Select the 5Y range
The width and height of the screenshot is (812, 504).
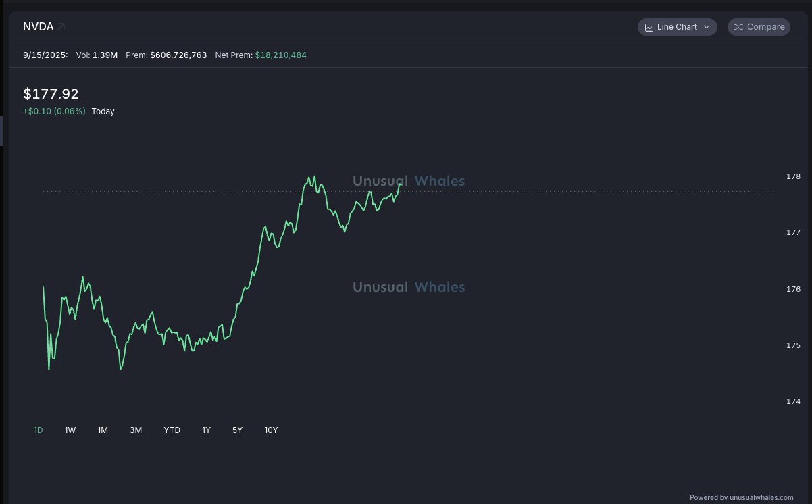237,430
